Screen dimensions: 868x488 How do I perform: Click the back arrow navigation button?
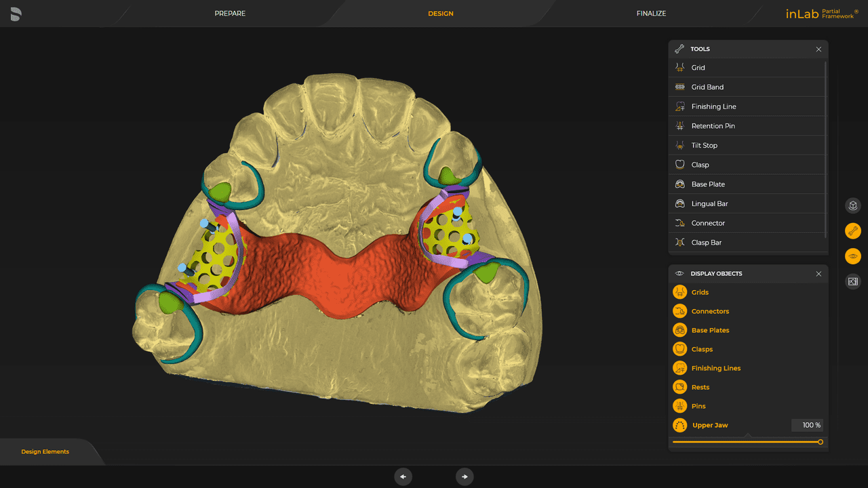tap(403, 476)
